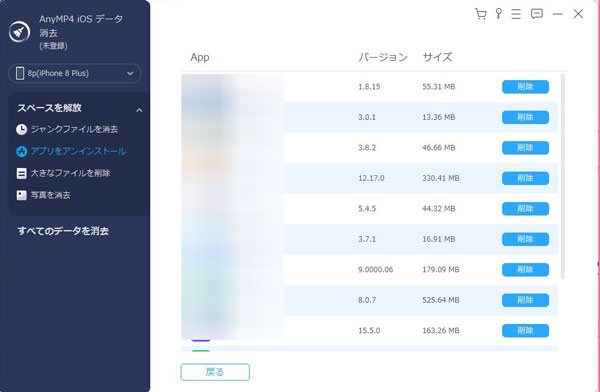Click the 44.32 MB size cell
Screen dimensions: 600x392
[439, 209]
